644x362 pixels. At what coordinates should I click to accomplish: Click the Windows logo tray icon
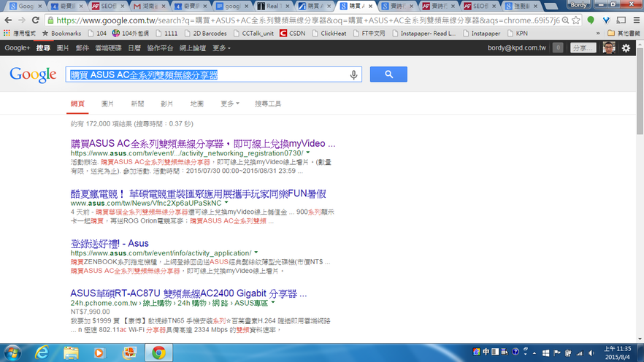pyautogui.click(x=546, y=353)
